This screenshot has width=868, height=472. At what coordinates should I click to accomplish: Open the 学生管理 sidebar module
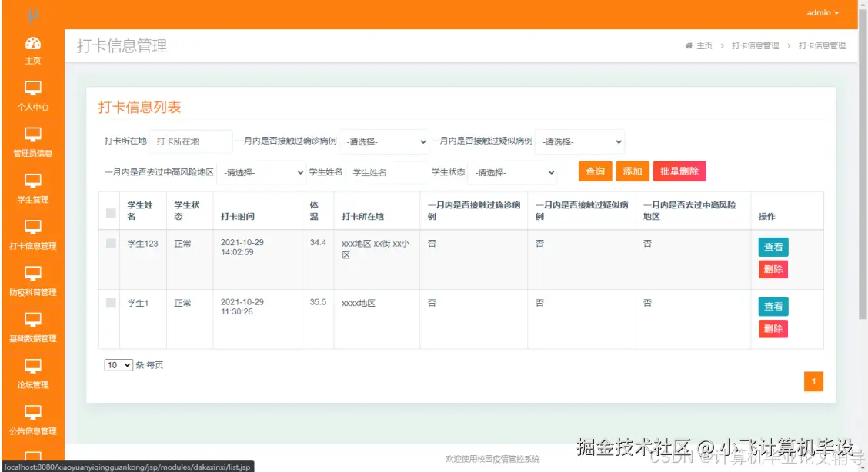coord(32,184)
